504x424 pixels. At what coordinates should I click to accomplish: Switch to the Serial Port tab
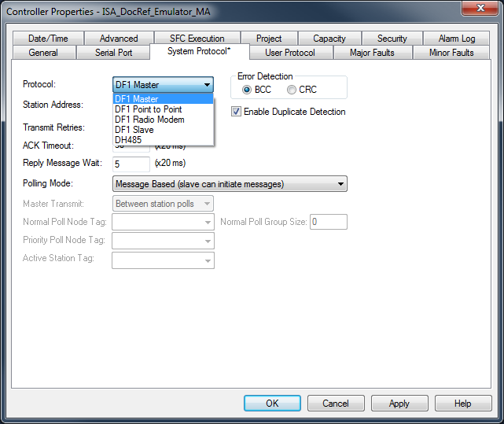[x=114, y=53]
